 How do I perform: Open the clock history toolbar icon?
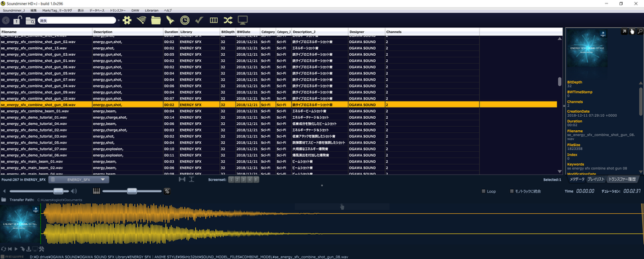click(185, 20)
